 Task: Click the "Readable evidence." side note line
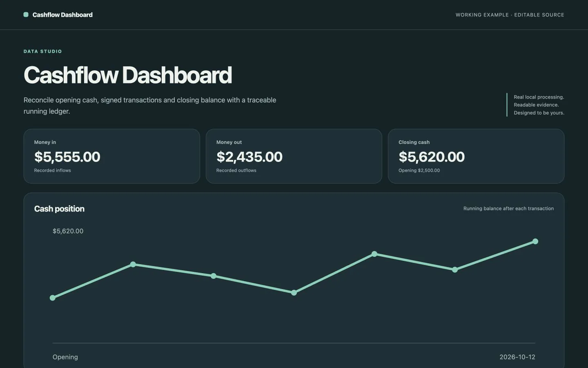pos(536,105)
